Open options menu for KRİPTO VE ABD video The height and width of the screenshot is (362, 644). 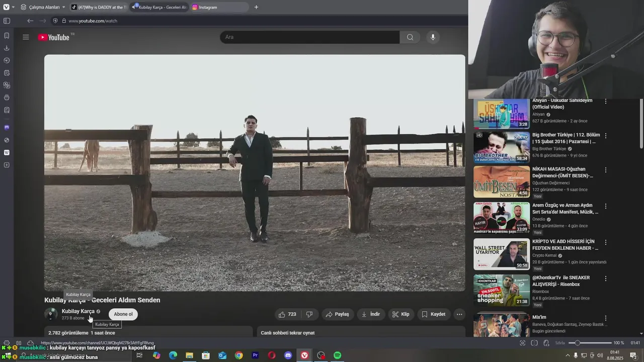(x=606, y=242)
